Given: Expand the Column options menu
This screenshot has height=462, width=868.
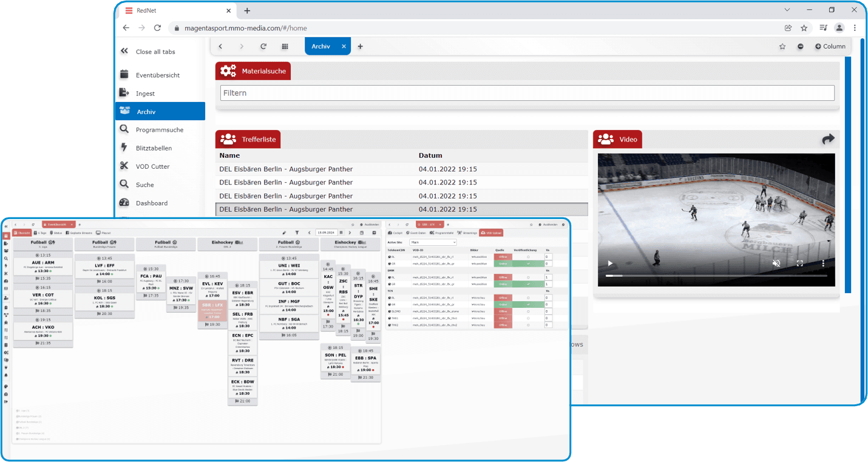Looking at the screenshot, I should click(x=830, y=46).
